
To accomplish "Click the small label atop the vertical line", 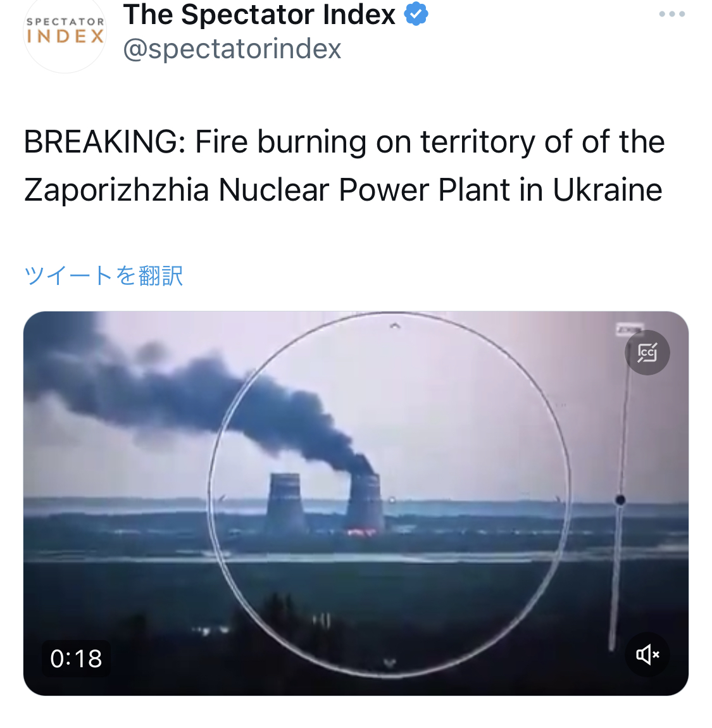I will (x=629, y=329).
